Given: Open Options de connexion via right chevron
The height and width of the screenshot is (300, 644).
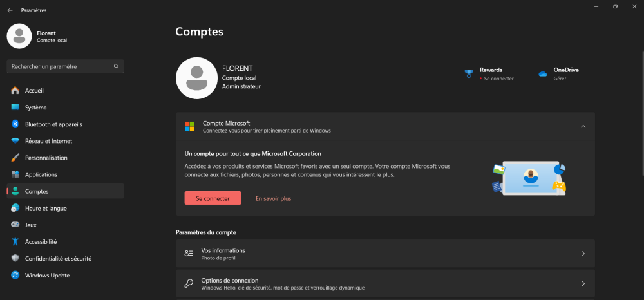Looking at the screenshot, I should (x=583, y=283).
